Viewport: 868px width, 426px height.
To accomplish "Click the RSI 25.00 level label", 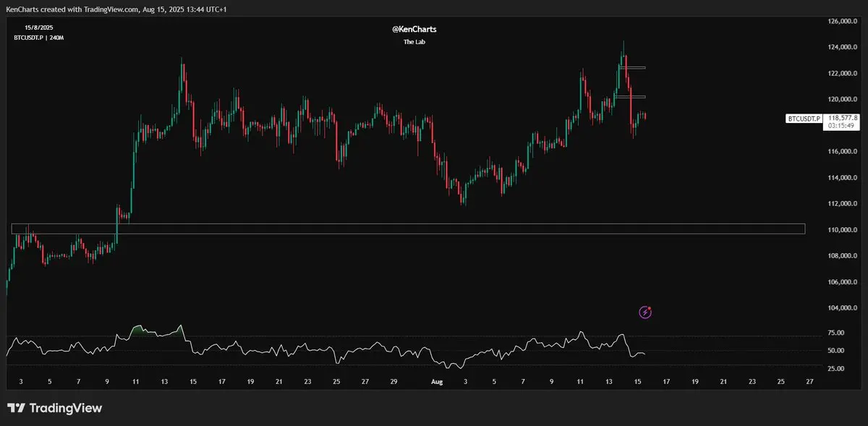I will point(835,369).
